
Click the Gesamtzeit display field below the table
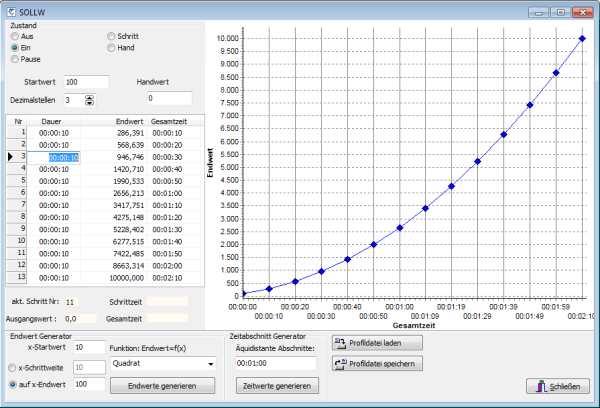[x=167, y=318]
